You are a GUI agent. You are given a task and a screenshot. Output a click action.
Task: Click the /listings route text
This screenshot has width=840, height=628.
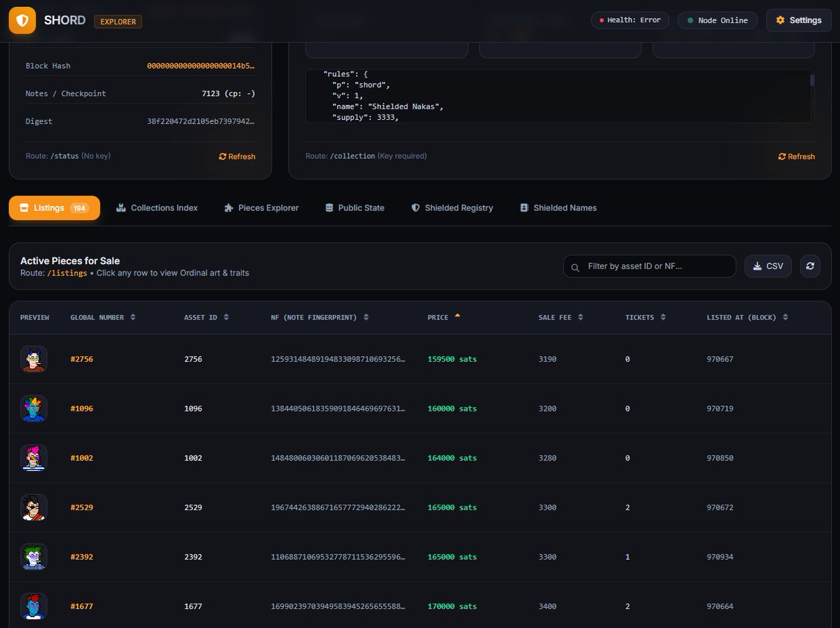coord(67,273)
